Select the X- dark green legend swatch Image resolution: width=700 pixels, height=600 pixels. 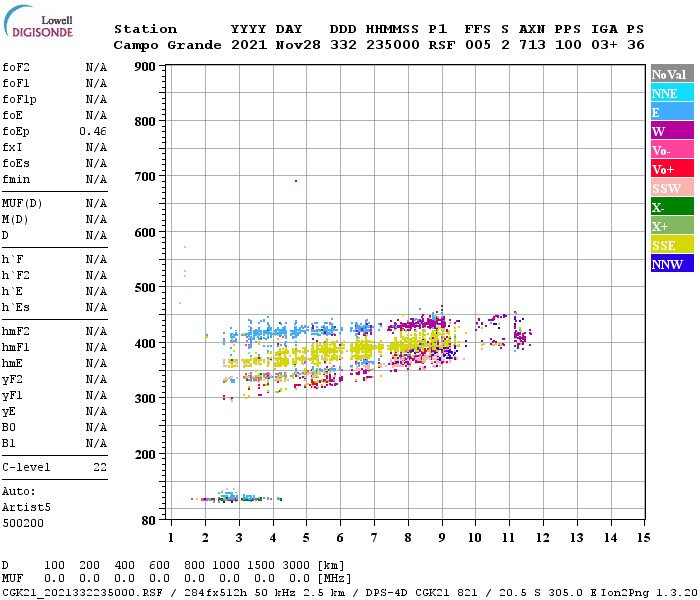(672, 207)
